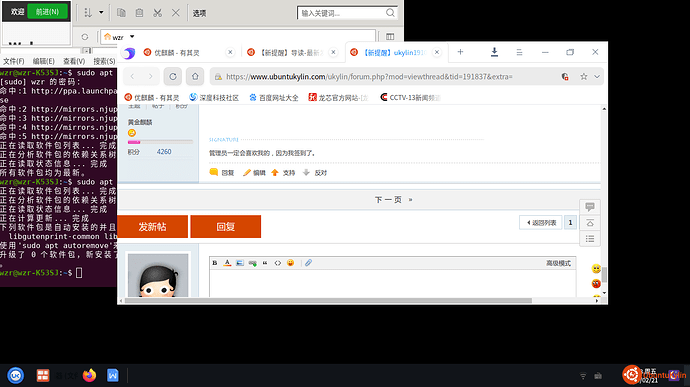This screenshot has width=690, height=387.
Task: Click the browser forward arrow
Action: (150, 77)
